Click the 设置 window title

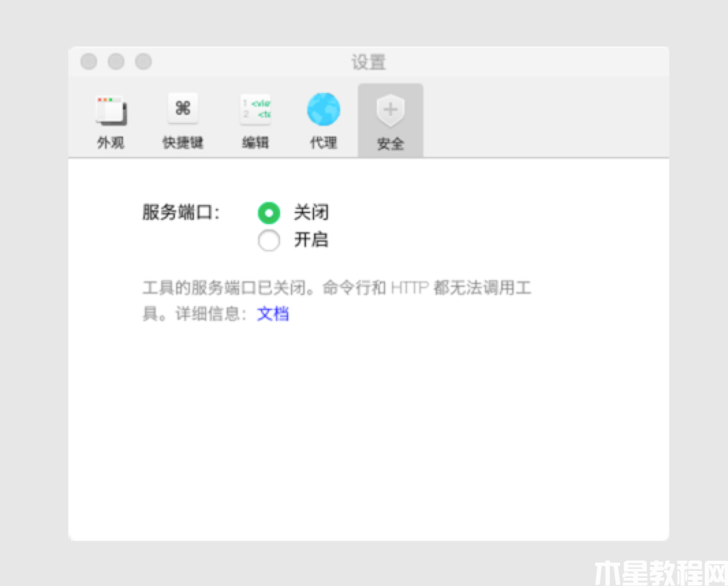click(369, 61)
